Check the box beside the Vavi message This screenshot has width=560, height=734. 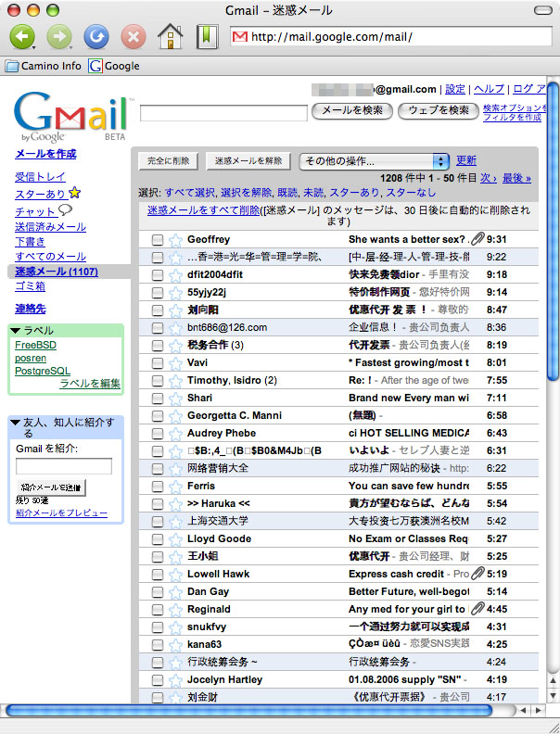[158, 363]
